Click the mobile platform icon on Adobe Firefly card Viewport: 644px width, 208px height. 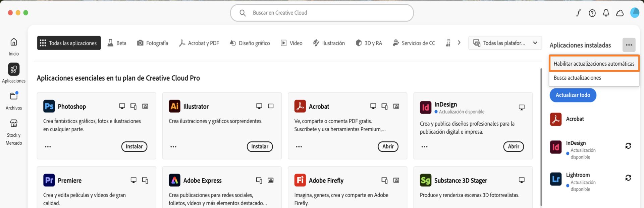click(384, 180)
